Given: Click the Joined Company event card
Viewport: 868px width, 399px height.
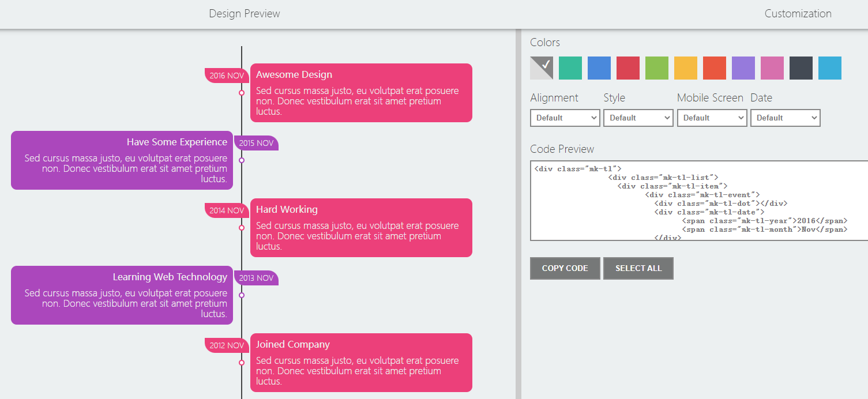Looking at the screenshot, I should click(361, 363).
